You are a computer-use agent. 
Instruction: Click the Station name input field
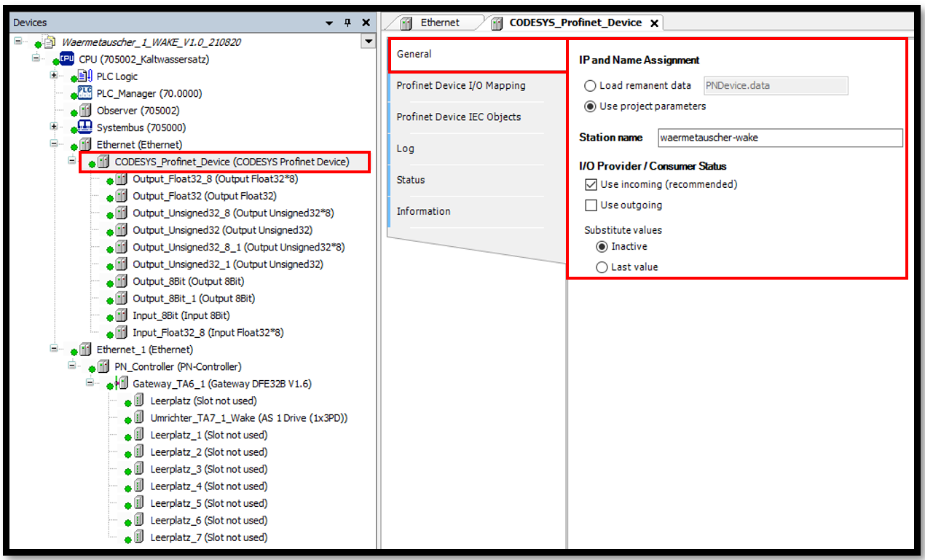pyautogui.click(x=779, y=138)
